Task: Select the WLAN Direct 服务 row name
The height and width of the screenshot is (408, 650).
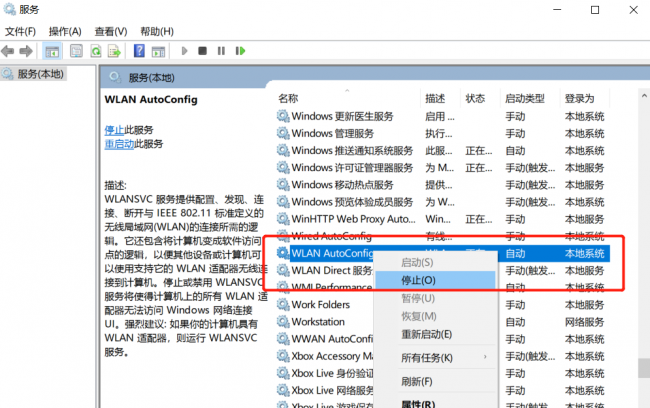Action: click(x=332, y=270)
